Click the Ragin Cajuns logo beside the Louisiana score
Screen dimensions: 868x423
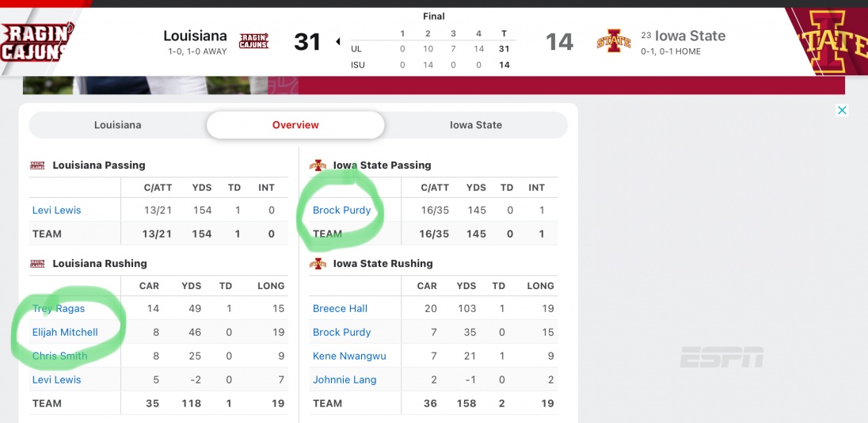coord(253,41)
